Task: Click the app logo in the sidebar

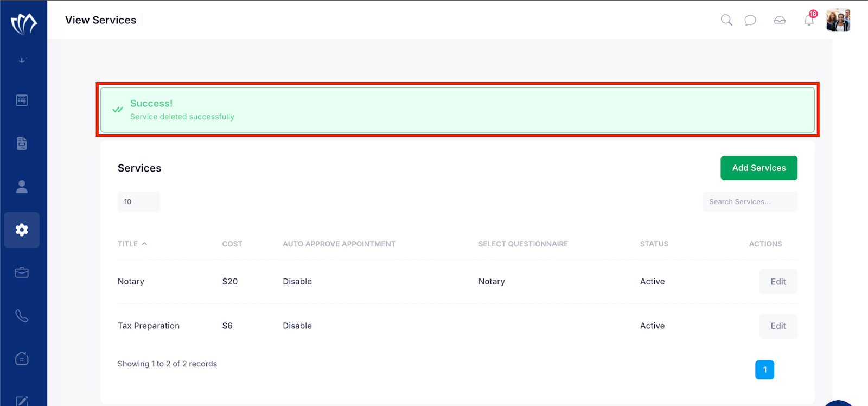Action: (x=24, y=24)
